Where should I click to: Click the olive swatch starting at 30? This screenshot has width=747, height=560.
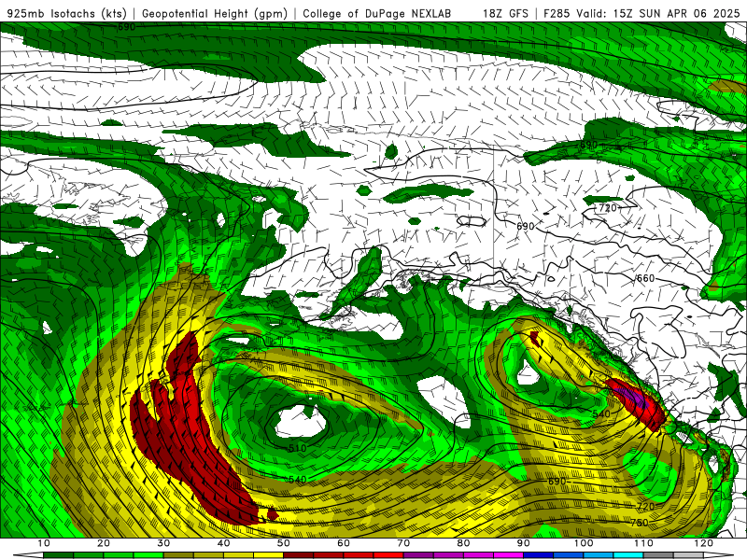point(178,555)
